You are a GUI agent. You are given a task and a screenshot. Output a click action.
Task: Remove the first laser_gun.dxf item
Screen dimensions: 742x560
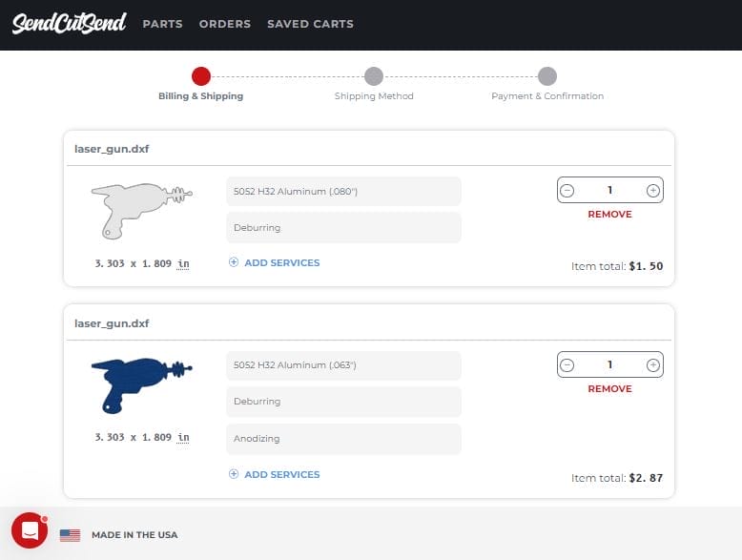[x=609, y=215]
